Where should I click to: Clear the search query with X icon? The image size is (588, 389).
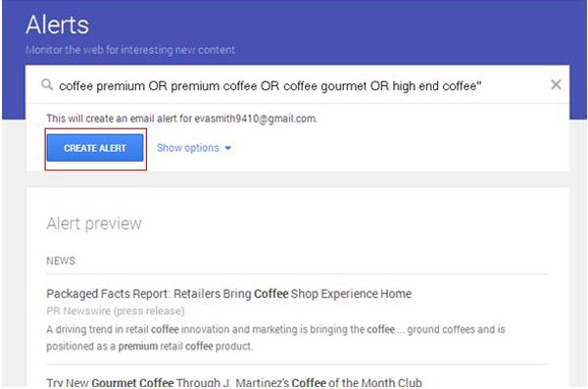pyautogui.click(x=556, y=85)
